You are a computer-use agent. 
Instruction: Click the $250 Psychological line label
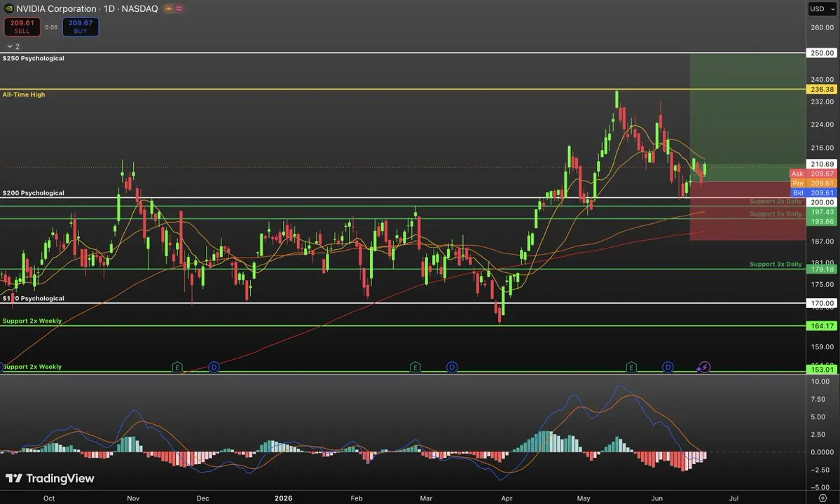33,58
